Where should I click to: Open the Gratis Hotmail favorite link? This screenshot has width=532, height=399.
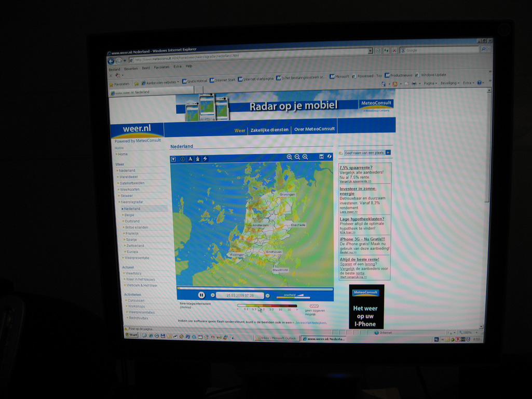pyautogui.click(x=195, y=81)
